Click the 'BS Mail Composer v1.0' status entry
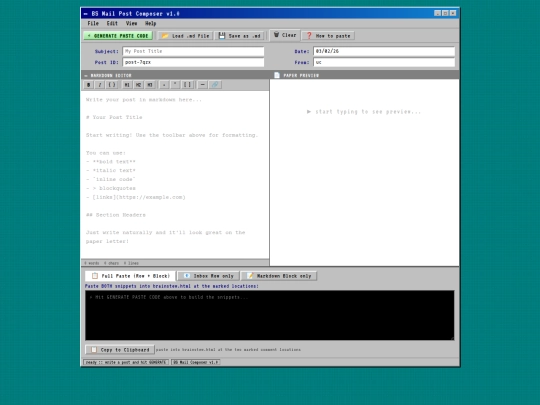Screen dimensions: 540x405 196,362
